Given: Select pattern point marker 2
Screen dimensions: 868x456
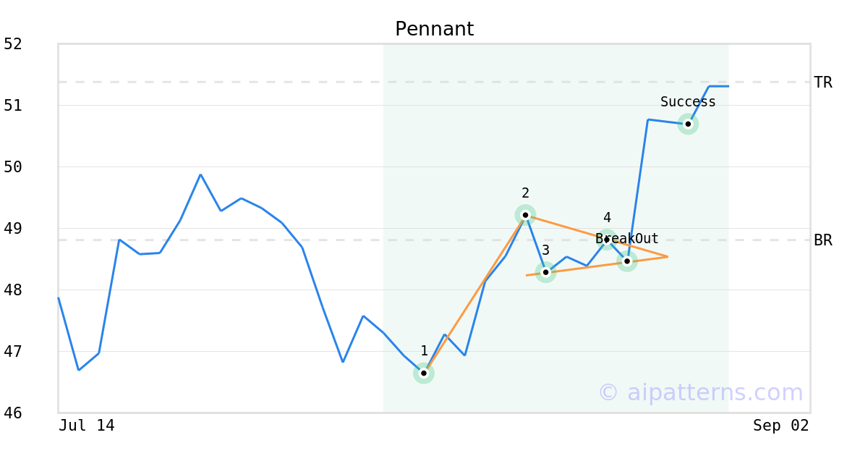Looking at the screenshot, I should pos(525,215).
